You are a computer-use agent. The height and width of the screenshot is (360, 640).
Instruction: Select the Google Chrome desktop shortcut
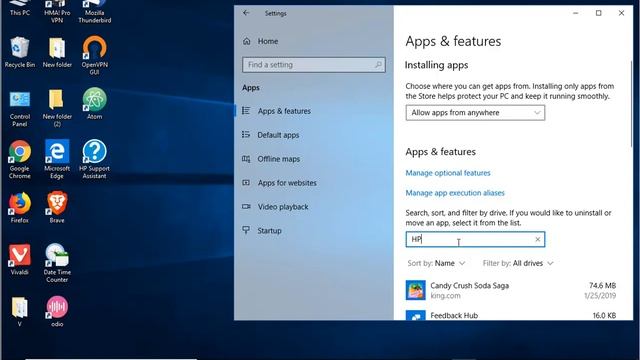point(20,159)
